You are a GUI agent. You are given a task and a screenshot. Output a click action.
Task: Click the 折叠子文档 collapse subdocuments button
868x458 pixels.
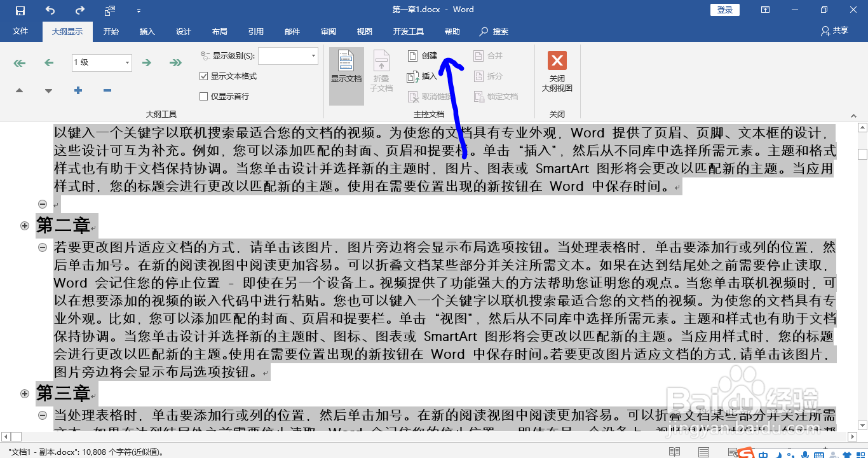coord(381,71)
